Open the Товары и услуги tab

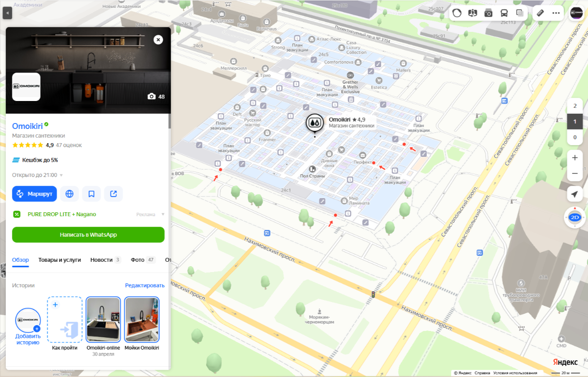coord(60,260)
